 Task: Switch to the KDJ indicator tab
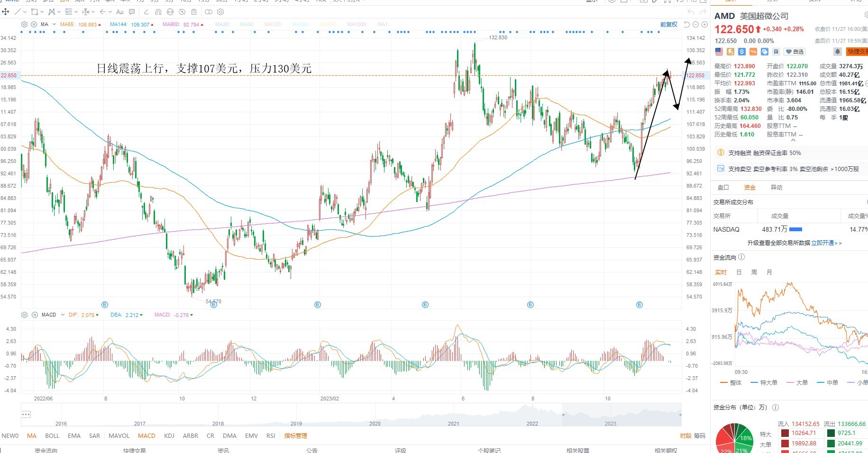pos(169,436)
